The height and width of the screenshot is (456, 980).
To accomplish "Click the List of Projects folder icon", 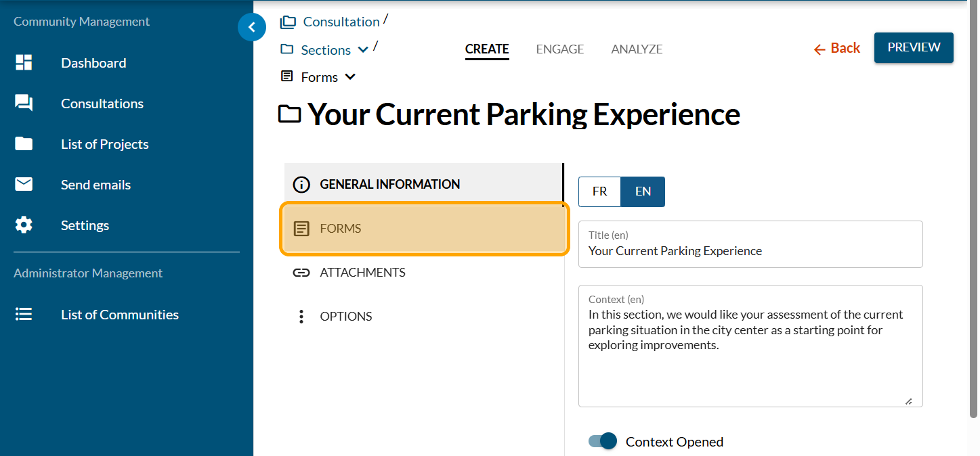I will [x=24, y=144].
